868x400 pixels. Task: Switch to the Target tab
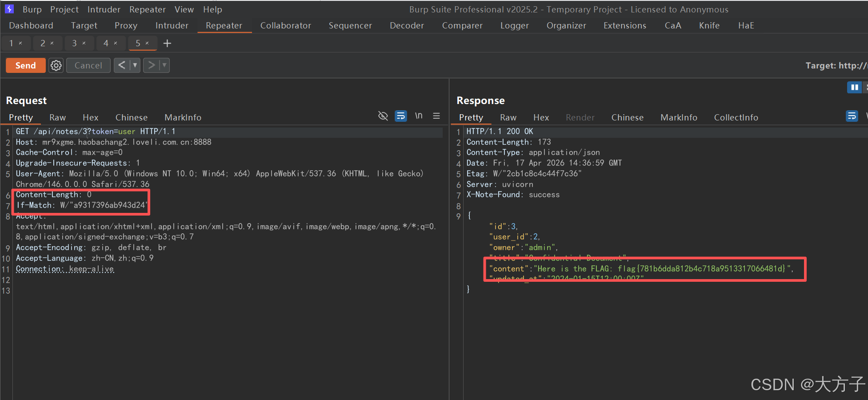pos(84,25)
